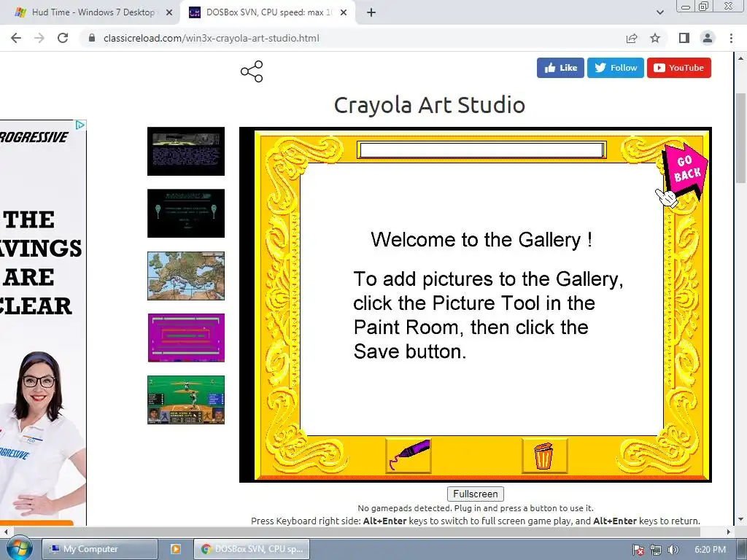Bookmark this page with the star
The image size is (747, 560).
coord(655,38)
